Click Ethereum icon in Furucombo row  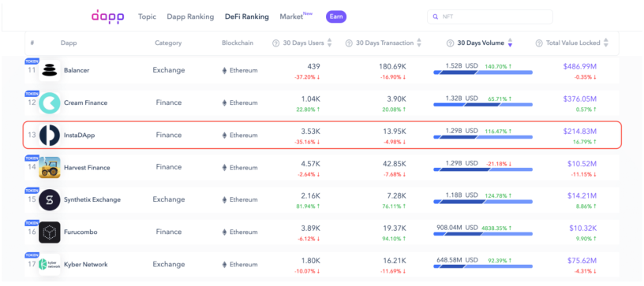(x=224, y=232)
